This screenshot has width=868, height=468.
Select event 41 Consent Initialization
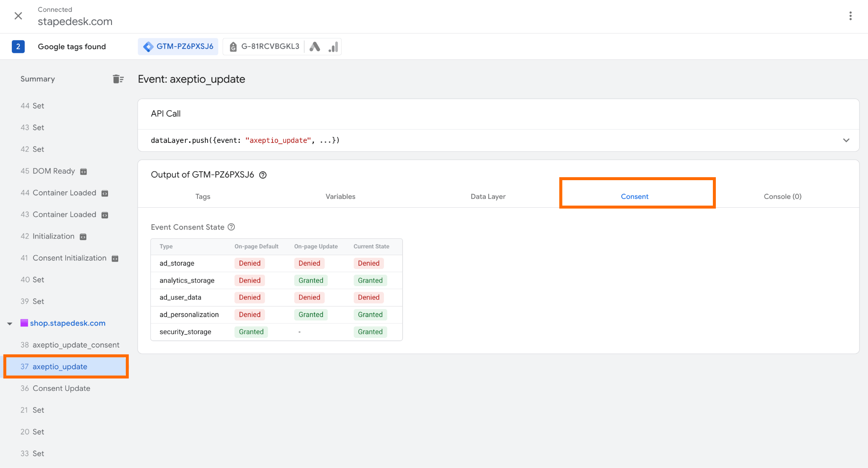click(x=64, y=258)
